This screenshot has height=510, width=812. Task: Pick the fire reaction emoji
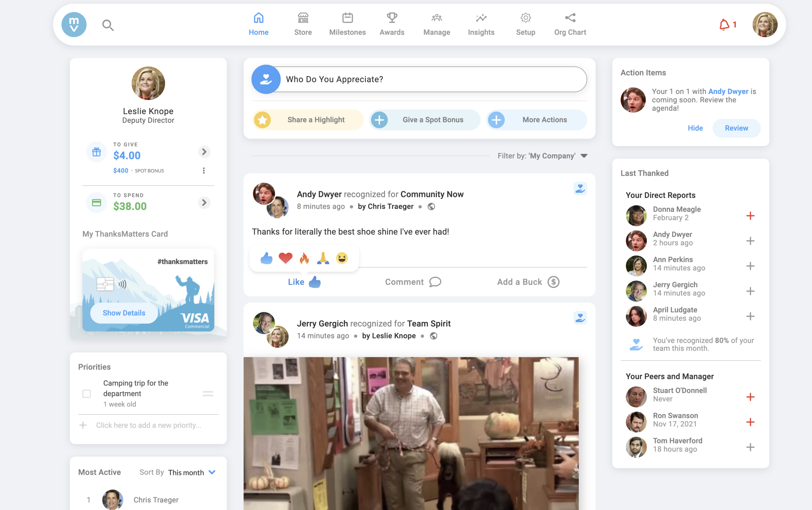[x=304, y=258]
